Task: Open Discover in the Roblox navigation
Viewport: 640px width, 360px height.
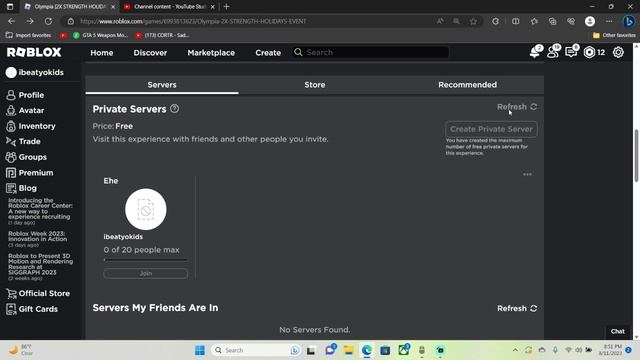Action: pos(150,53)
